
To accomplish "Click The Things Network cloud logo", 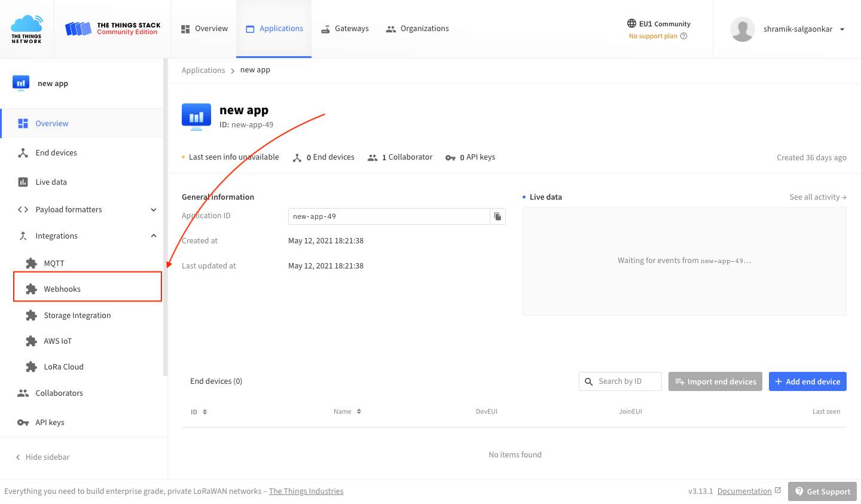I will point(27,29).
